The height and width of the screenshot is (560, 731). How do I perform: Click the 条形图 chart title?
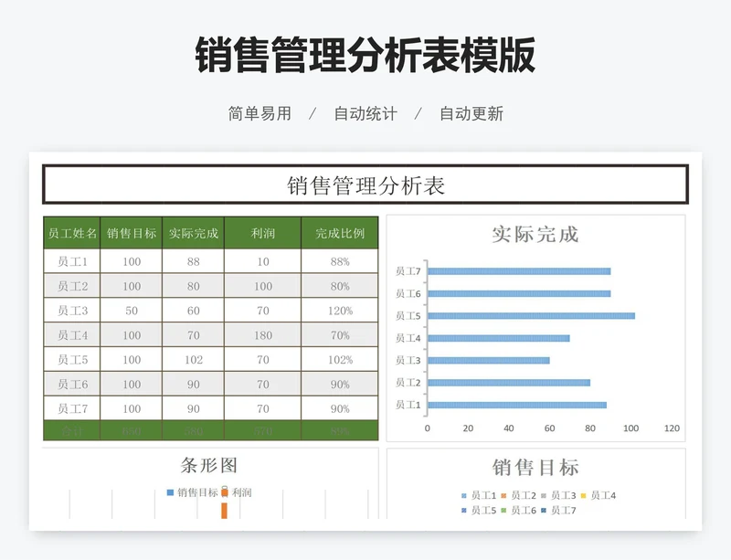[x=209, y=465]
